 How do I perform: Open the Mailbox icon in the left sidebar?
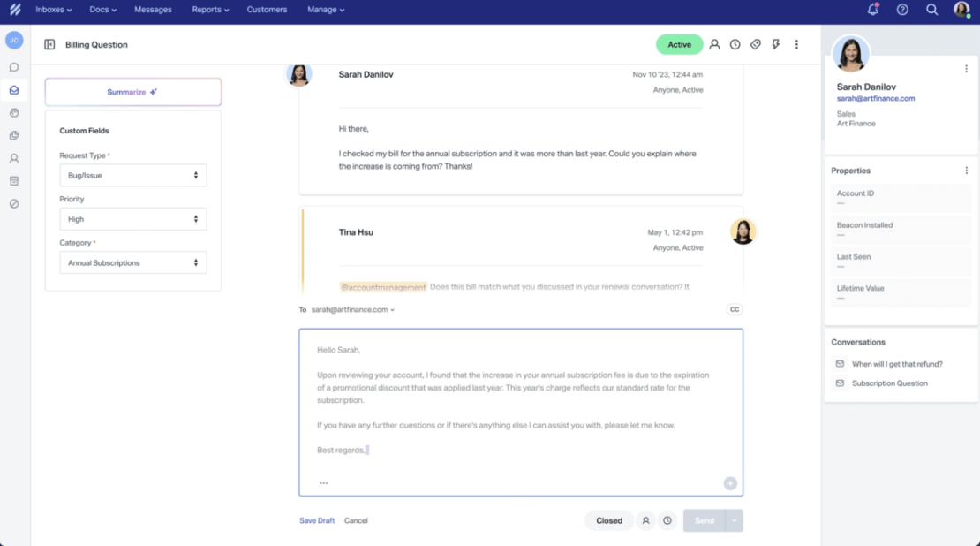(x=13, y=89)
